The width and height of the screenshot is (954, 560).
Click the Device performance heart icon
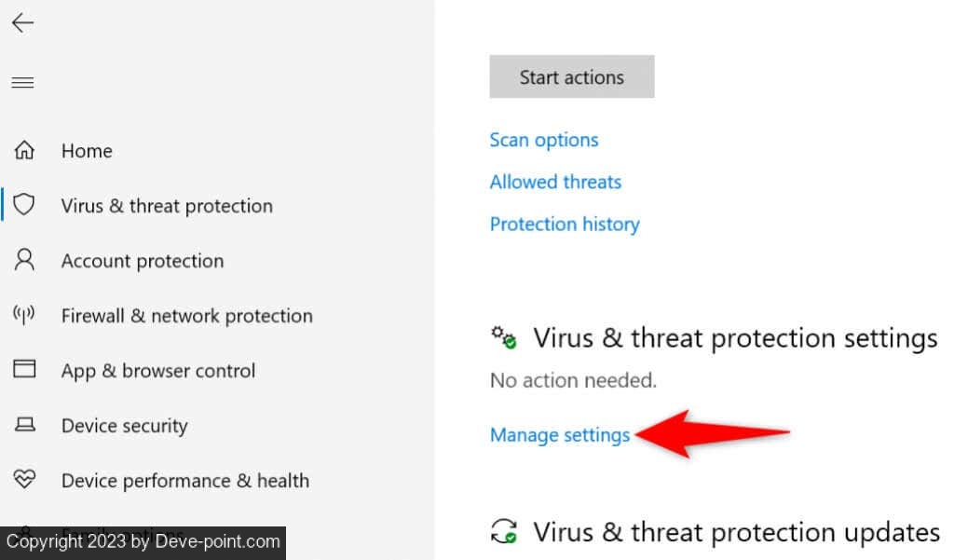pyautogui.click(x=24, y=480)
